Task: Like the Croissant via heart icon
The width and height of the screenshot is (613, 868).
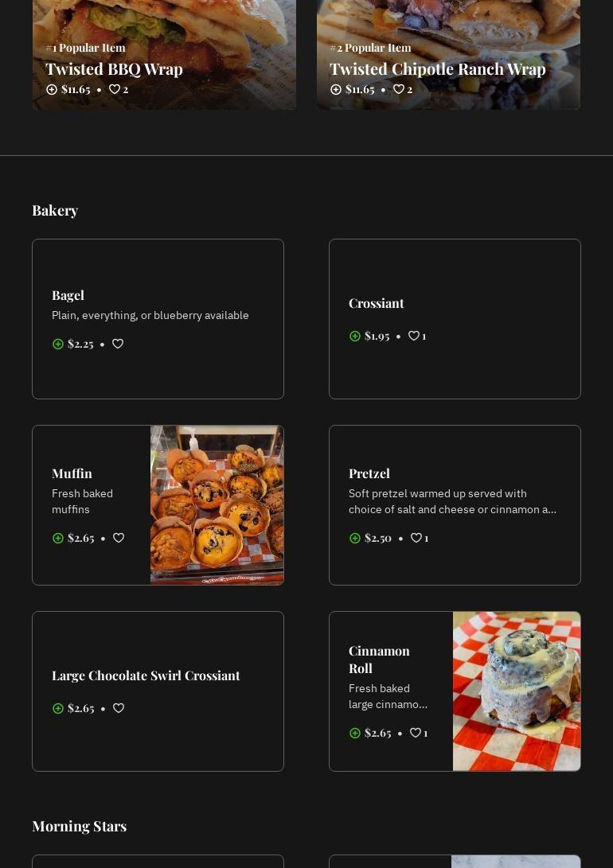Action: coord(414,336)
